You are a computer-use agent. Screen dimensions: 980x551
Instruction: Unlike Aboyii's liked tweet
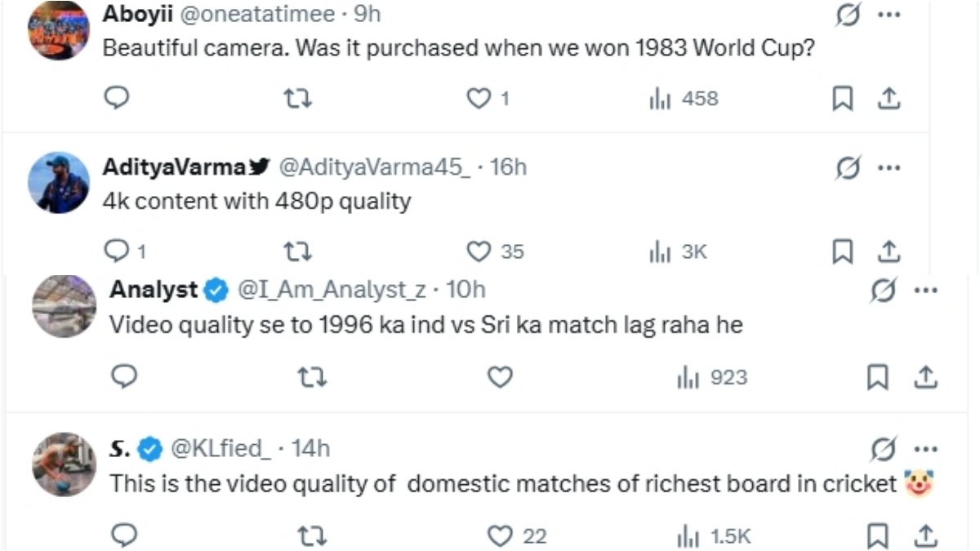click(481, 99)
